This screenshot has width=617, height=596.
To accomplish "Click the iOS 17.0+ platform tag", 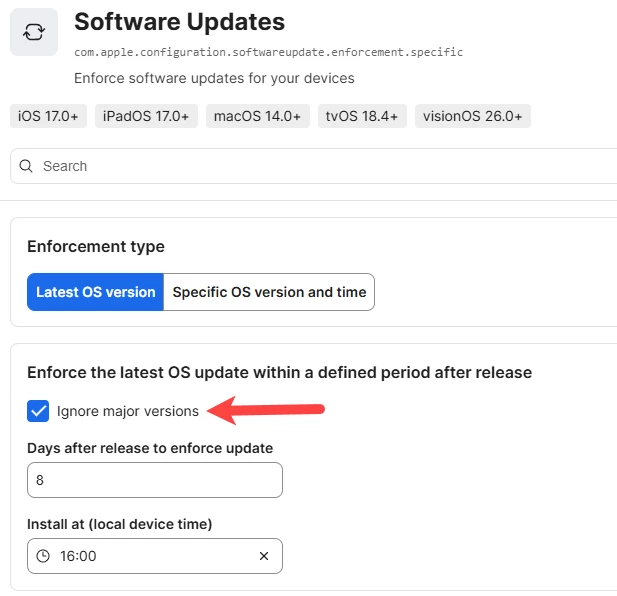I will 48,116.
